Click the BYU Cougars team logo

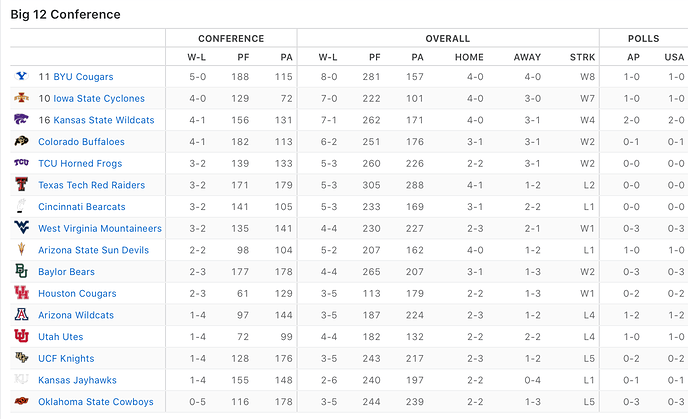click(x=21, y=76)
